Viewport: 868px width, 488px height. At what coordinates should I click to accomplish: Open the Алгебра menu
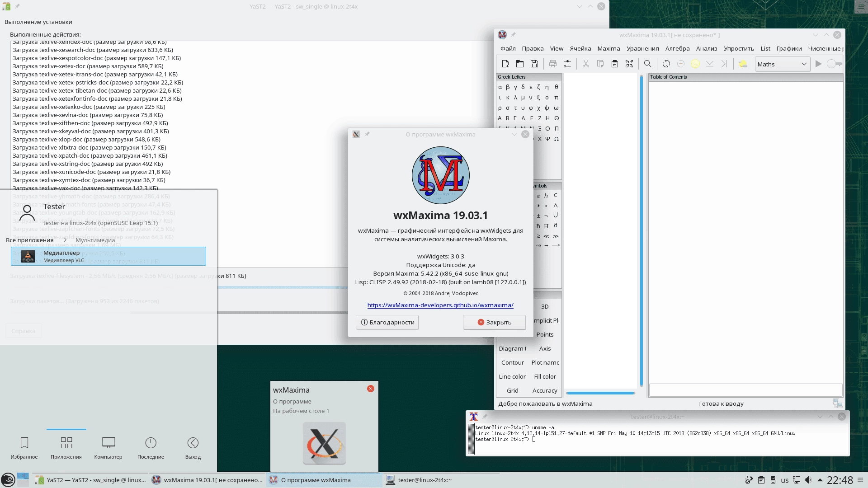pyautogui.click(x=677, y=48)
